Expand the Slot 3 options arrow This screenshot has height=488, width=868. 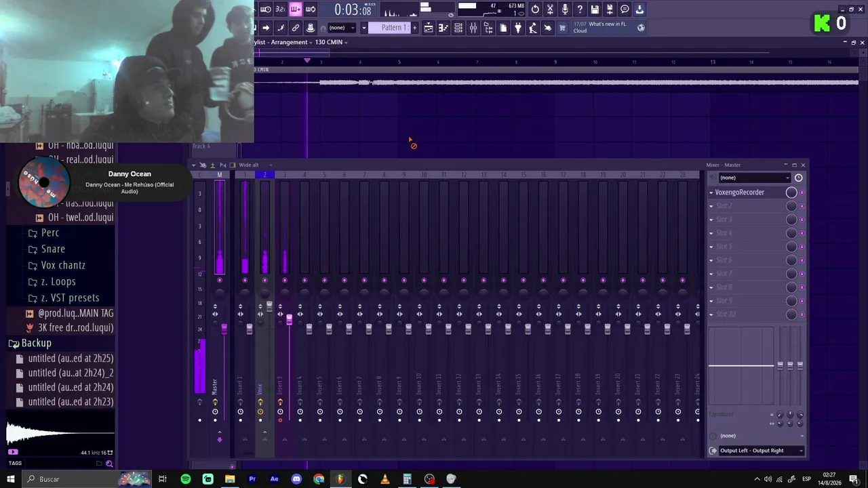tap(711, 220)
